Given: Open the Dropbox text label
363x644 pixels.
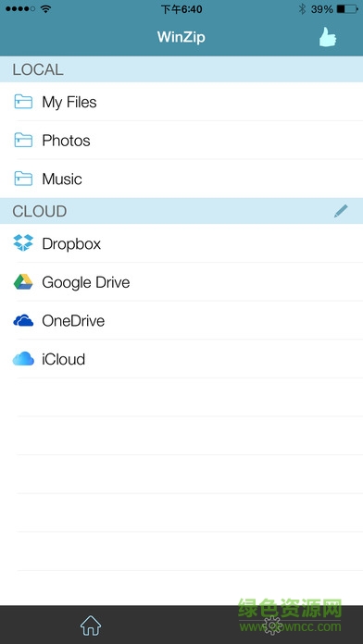Looking at the screenshot, I should click(x=71, y=244).
